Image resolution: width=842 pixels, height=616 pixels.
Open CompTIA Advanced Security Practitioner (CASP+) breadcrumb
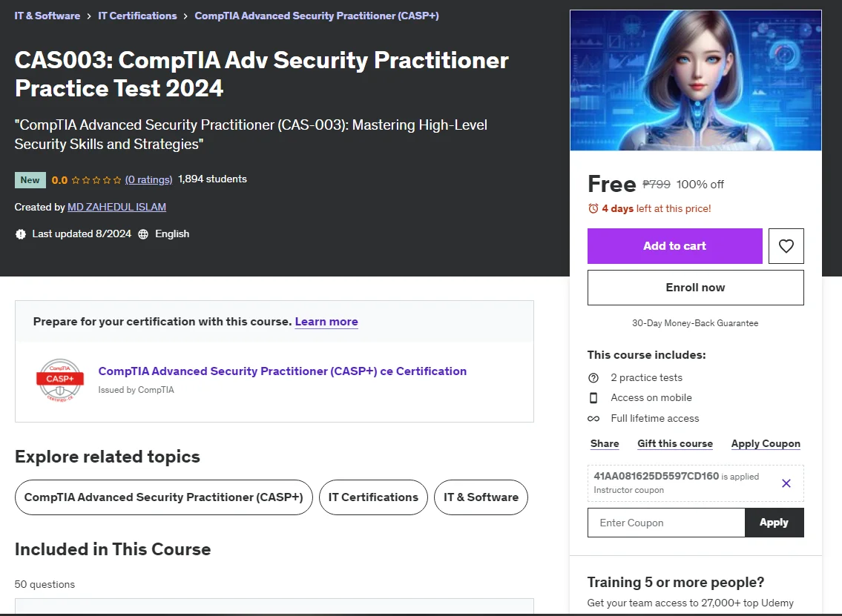(317, 16)
